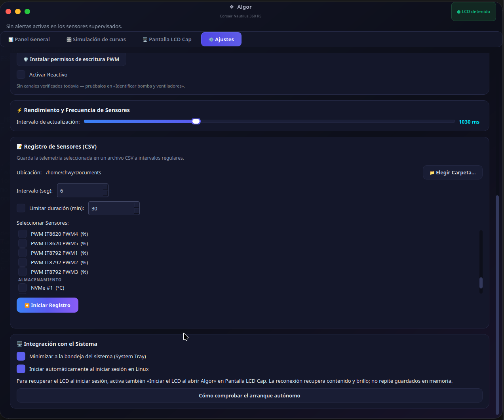Image resolution: width=504 pixels, height=420 pixels.
Task: Check PWM IT8620 PWM5 sensor
Action: pyautogui.click(x=23, y=243)
